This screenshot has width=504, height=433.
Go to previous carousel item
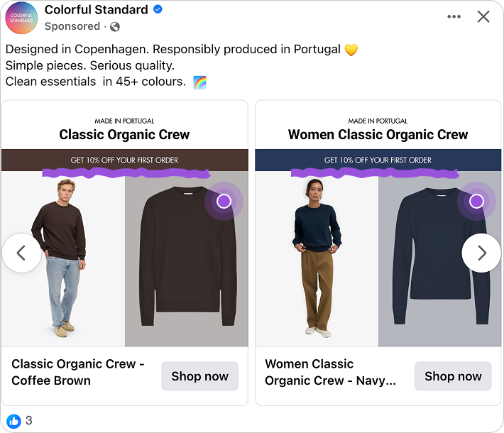click(x=21, y=253)
